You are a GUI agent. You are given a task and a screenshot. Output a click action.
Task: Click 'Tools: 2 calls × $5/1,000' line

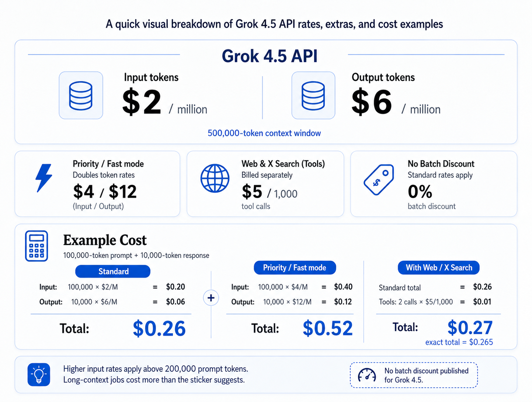tap(416, 302)
